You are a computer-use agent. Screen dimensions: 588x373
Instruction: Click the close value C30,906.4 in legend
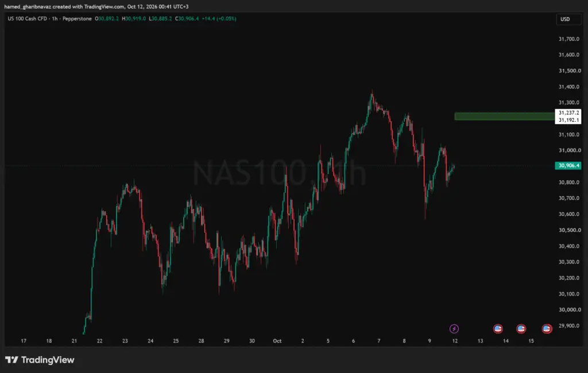tap(187, 18)
